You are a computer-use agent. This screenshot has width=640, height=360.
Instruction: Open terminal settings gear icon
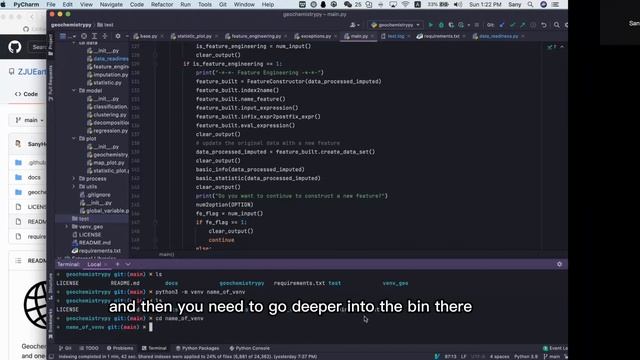559,264
